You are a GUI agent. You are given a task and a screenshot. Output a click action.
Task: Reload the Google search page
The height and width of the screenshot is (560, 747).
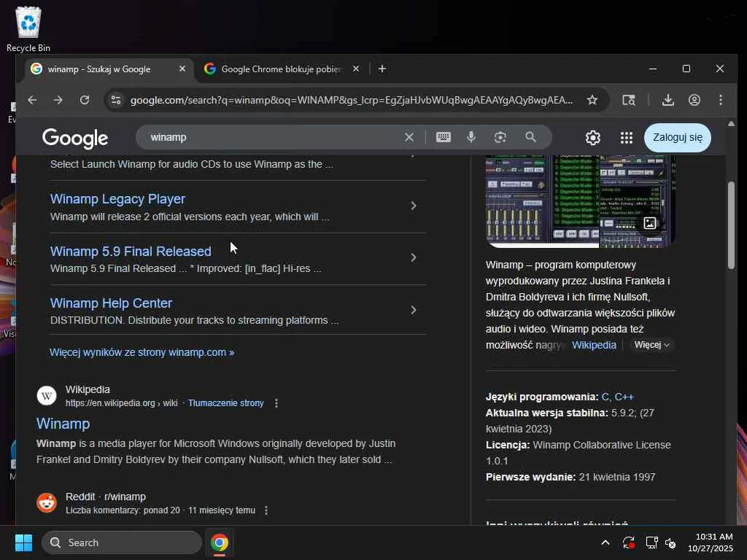85,100
